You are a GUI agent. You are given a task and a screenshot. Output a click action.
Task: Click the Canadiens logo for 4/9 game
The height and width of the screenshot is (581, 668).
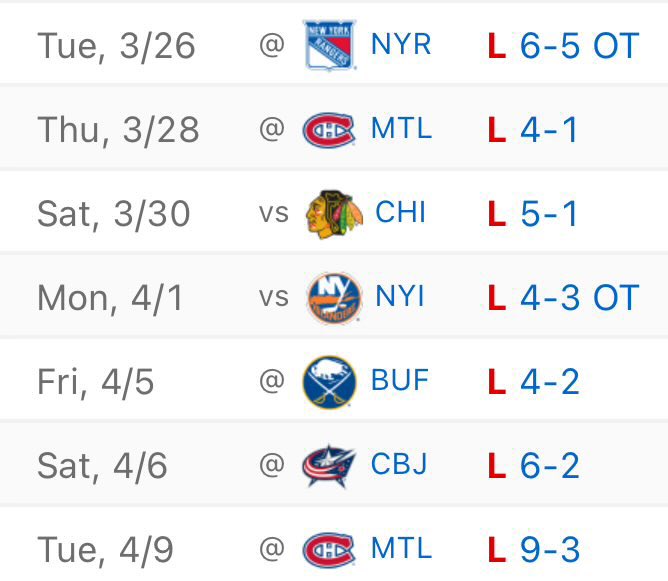click(328, 549)
